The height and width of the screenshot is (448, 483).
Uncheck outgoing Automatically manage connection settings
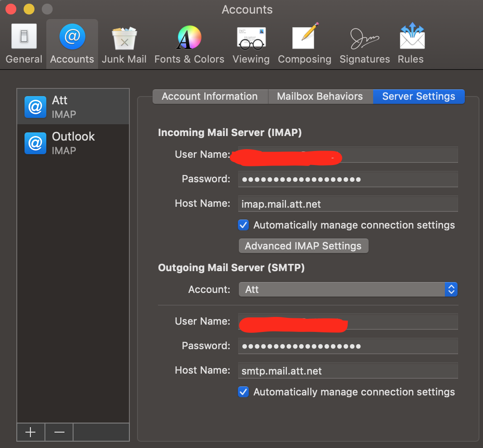pos(243,392)
